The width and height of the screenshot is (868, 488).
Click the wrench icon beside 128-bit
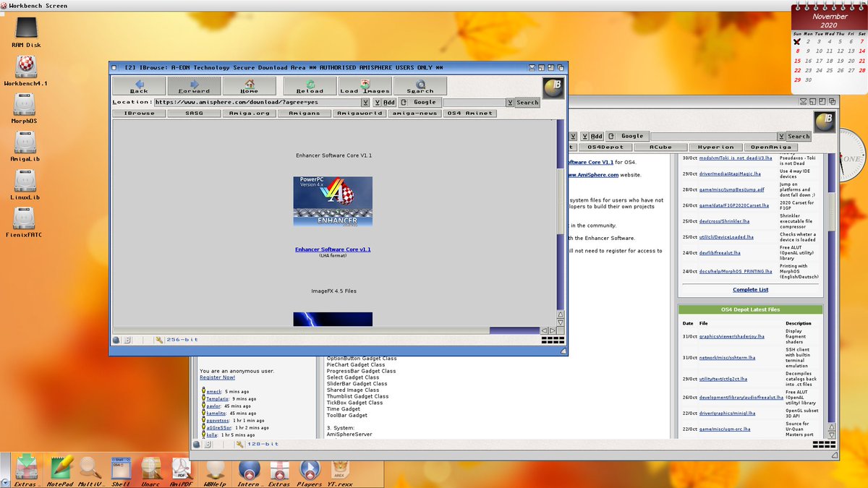coord(239,443)
